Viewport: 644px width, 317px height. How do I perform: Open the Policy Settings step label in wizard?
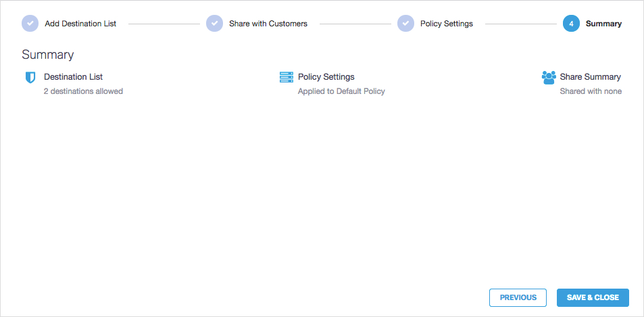tap(446, 24)
